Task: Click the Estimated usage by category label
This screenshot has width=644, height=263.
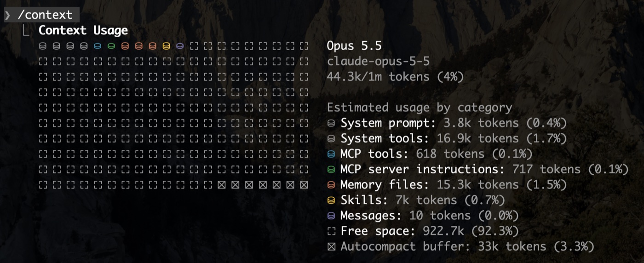Action: click(x=420, y=108)
